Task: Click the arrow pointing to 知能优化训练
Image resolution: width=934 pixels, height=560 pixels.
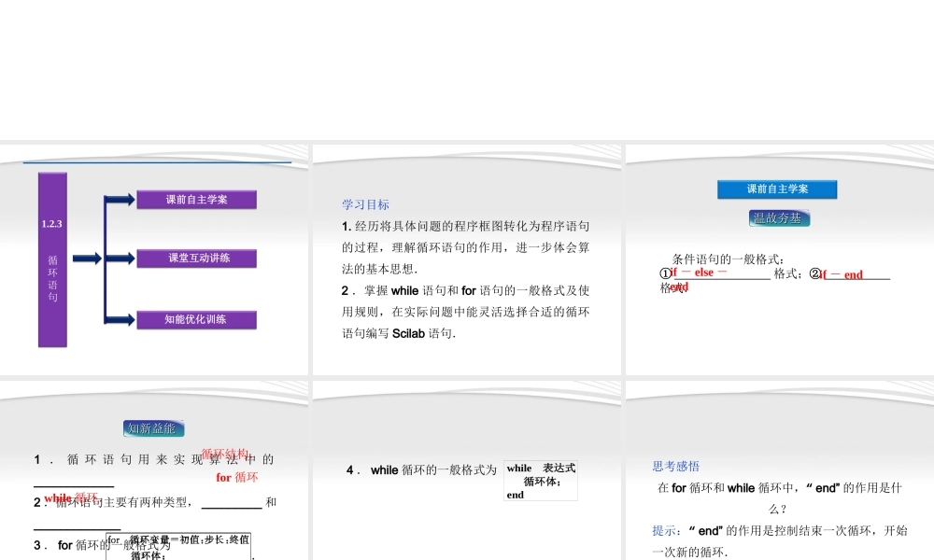Action: 120,319
